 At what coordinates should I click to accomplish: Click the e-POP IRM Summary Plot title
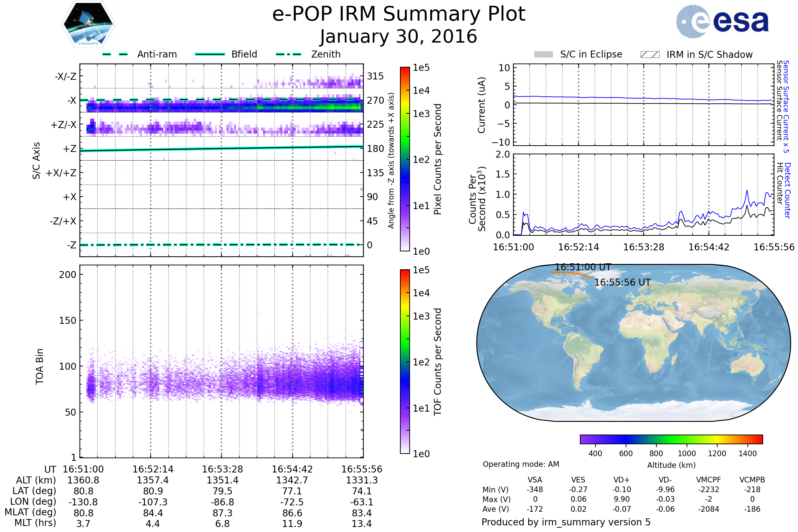point(399,14)
